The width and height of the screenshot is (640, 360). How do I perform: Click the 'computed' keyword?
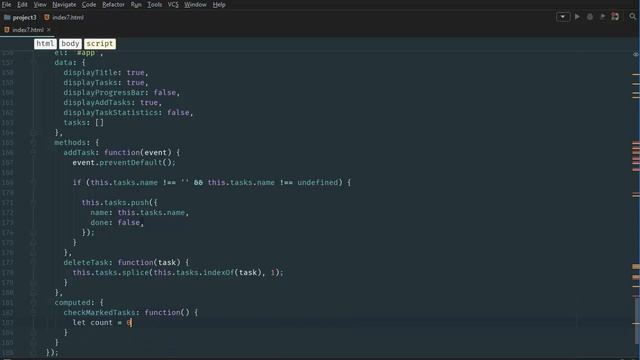(72, 302)
